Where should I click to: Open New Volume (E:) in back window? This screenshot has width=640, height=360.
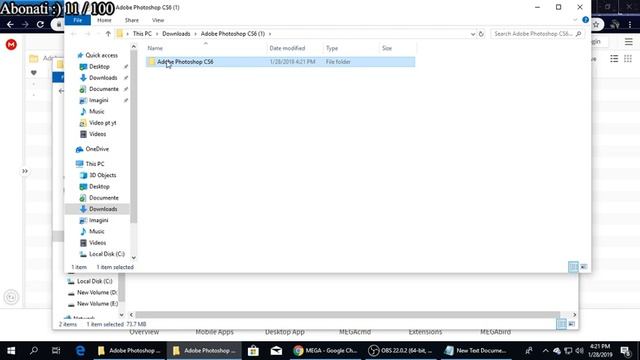(97, 304)
